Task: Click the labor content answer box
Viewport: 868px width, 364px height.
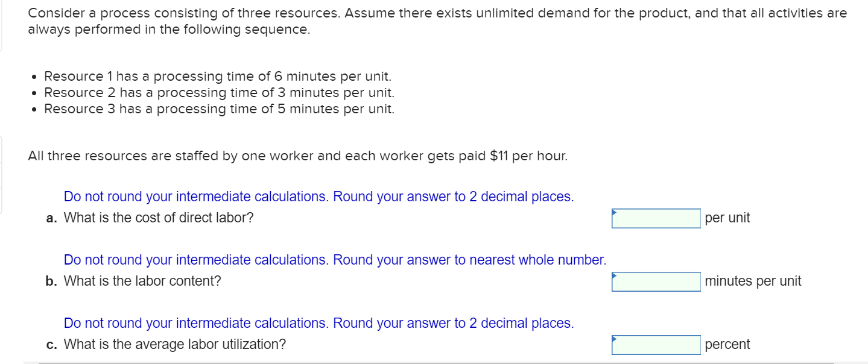Action: tap(655, 282)
